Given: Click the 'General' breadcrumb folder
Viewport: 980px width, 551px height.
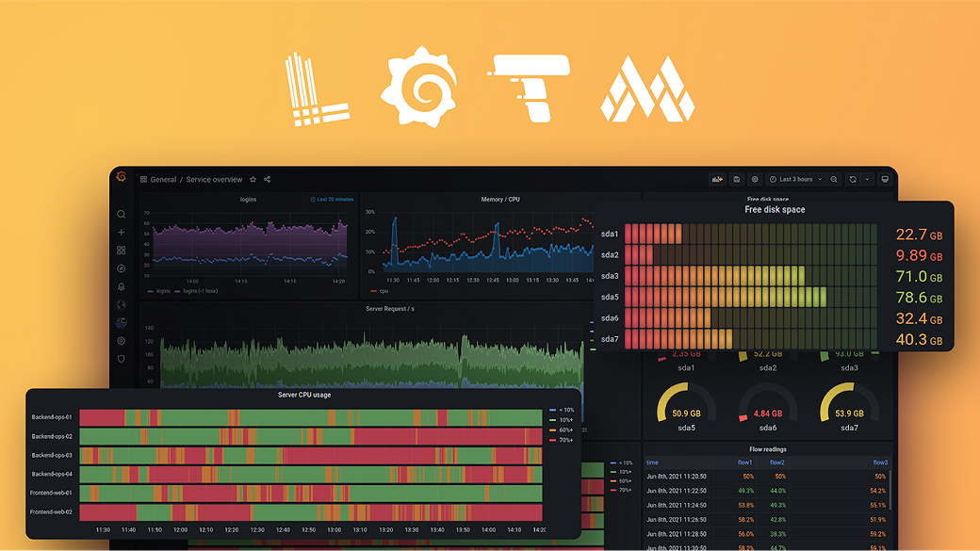Looking at the screenshot, I should coord(162,180).
